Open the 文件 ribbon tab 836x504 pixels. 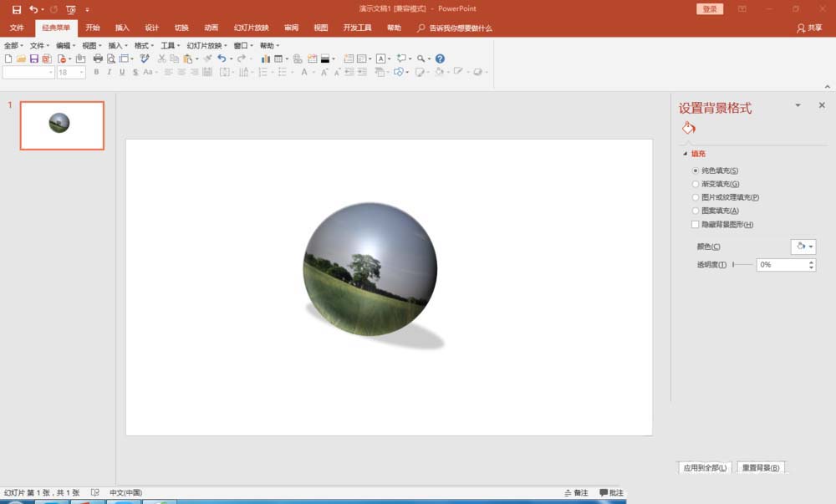(x=17, y=28)
